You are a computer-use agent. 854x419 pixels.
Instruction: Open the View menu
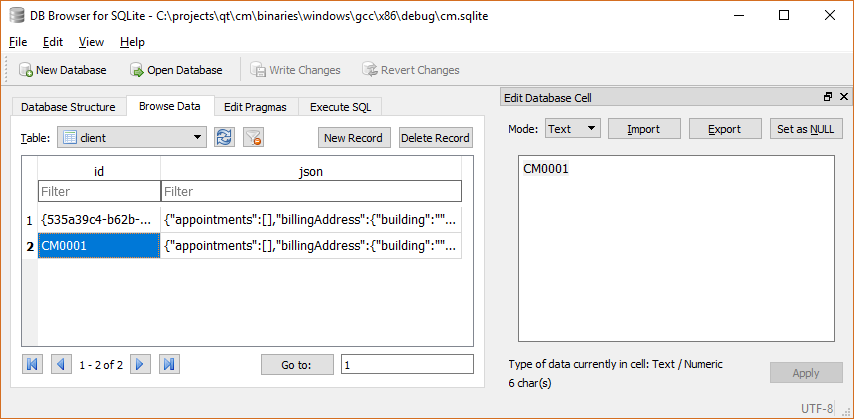91,42
